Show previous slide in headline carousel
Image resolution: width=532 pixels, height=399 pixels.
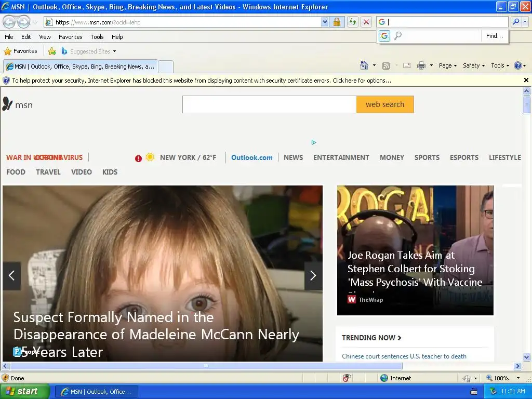(11, 275)
